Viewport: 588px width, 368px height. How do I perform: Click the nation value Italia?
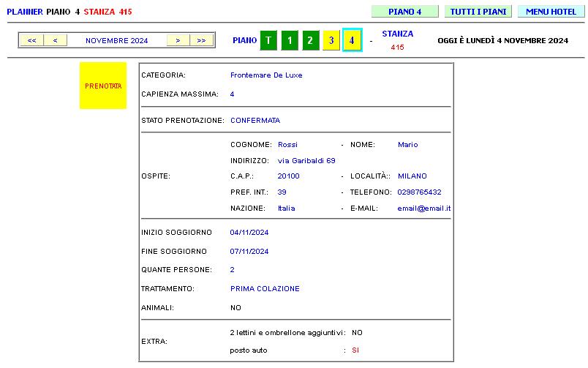[x=287, y=209]
